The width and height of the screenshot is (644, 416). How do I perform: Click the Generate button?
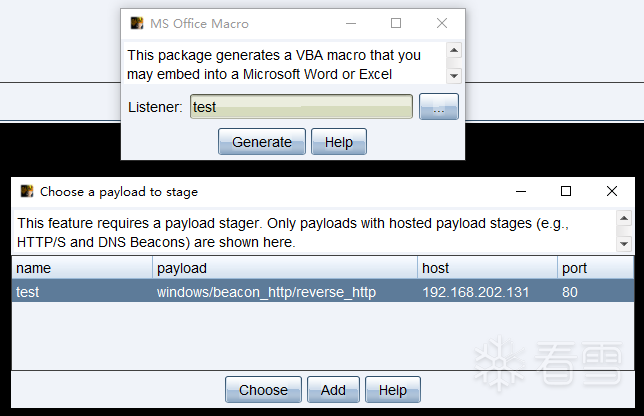(x=262, y=142)
